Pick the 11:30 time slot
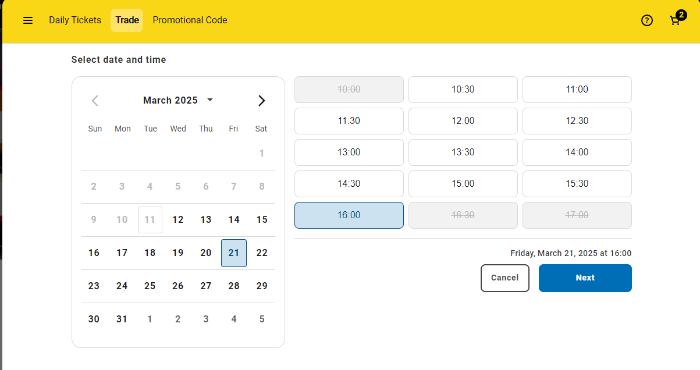The image size is (700, 370). [x=349, y=121]
